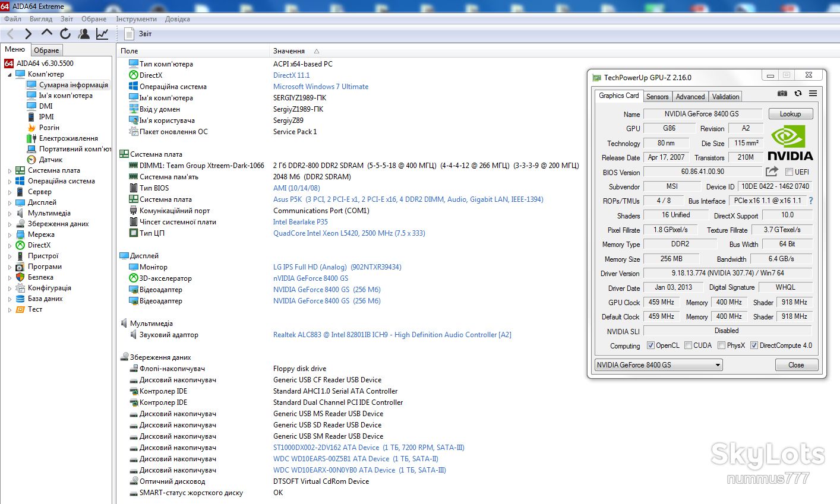The image size is (840, 504).
Task: Click the Поле column header
Action: click(x=129, y=51)
